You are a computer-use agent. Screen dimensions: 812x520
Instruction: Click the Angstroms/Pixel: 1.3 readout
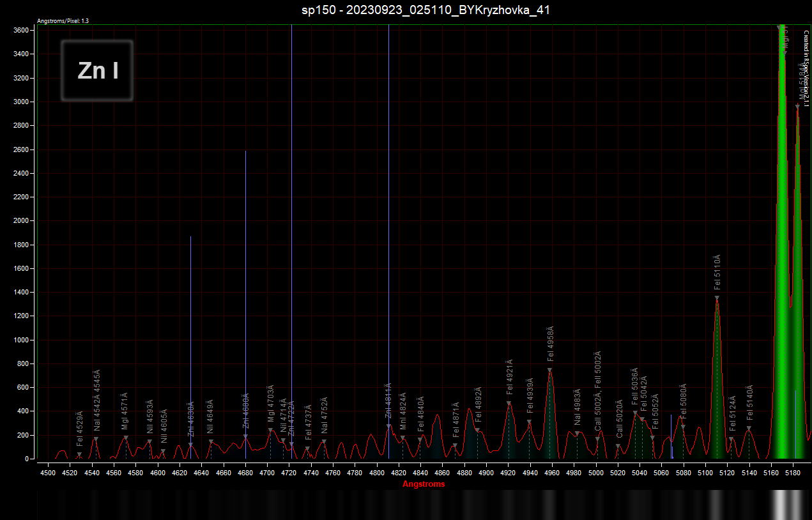[63, 21]
